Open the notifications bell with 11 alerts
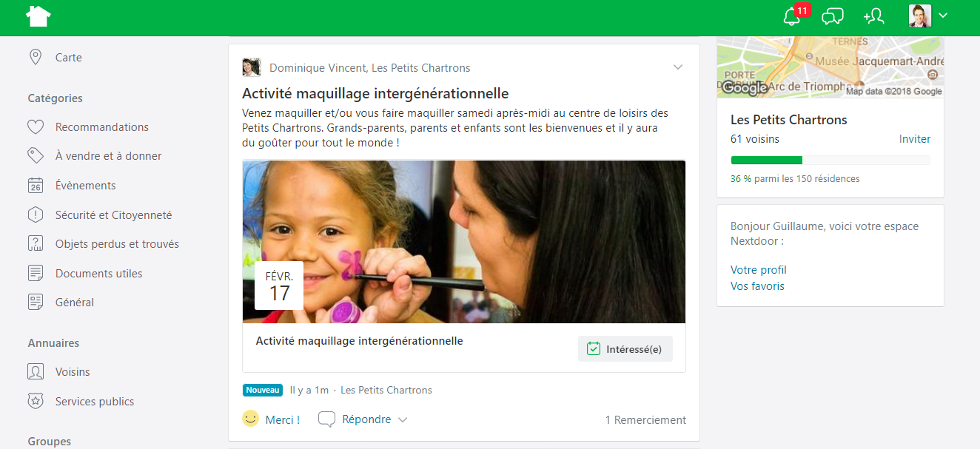This screenshot has width=980, height=449. pyautogui.click(x=794, y=16)
